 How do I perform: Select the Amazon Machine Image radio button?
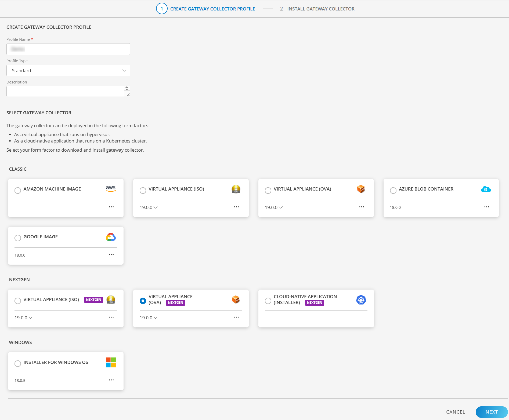[18, 191]
